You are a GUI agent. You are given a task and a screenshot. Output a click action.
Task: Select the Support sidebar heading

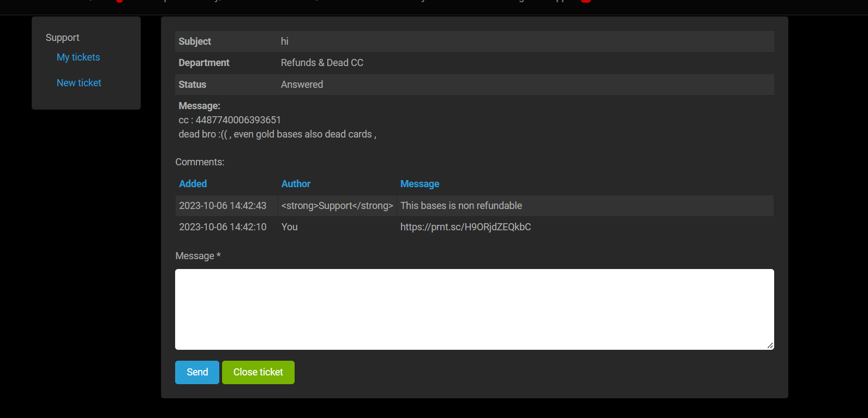[63, 38]
